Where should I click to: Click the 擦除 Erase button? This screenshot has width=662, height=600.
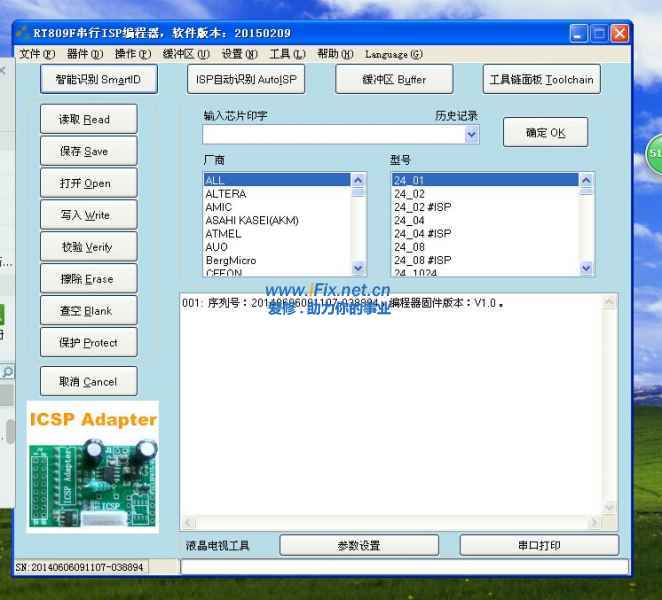pyautogui.click(x=89, y=279)
